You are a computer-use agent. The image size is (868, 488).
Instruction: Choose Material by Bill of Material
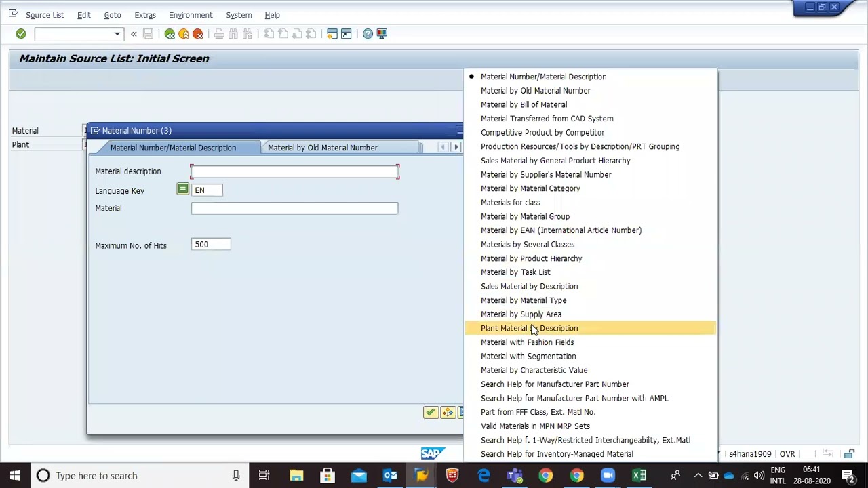coord(524,104)
